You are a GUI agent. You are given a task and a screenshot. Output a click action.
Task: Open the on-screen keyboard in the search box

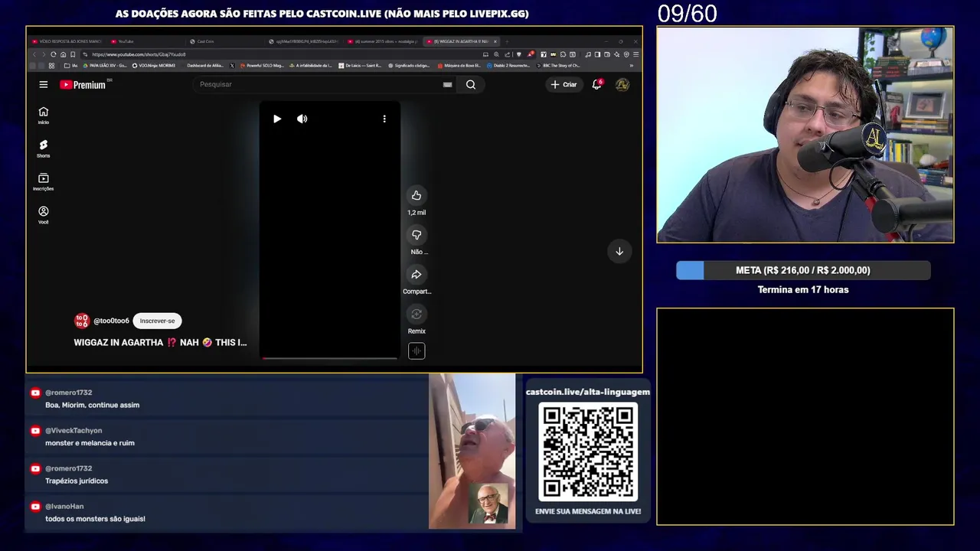click(x=447, y=84)
